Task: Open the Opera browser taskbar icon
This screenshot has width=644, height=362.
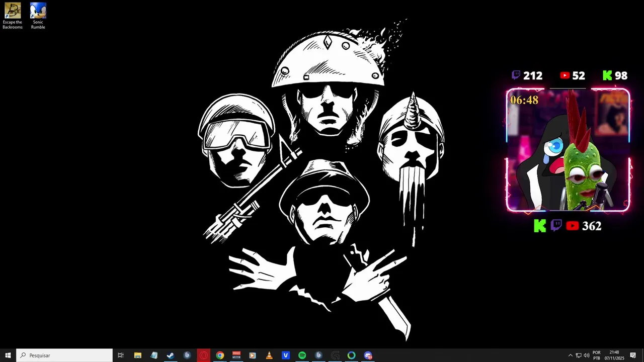Action: 203,355
